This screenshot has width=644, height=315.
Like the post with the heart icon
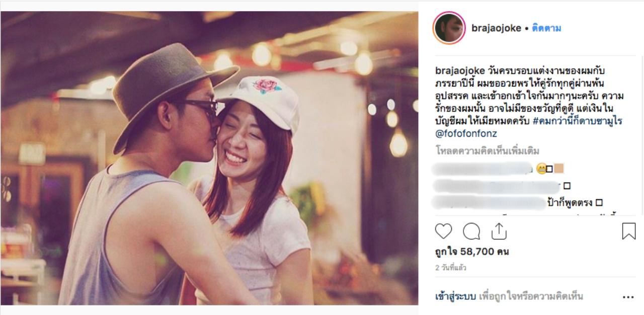pyautogui.click(x=443, y=231)
